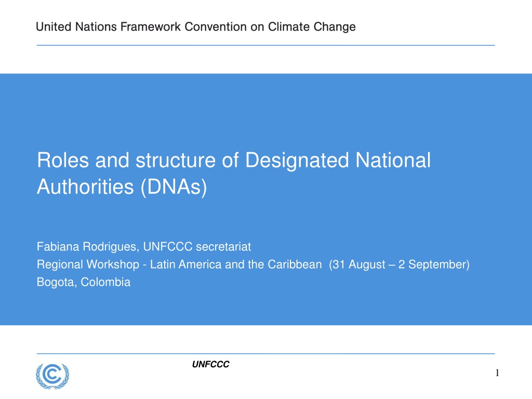This screenshot has width=532, height=399.
Task: Select the word National in the title
Action: pyautogui.click(x=393, y=160)
